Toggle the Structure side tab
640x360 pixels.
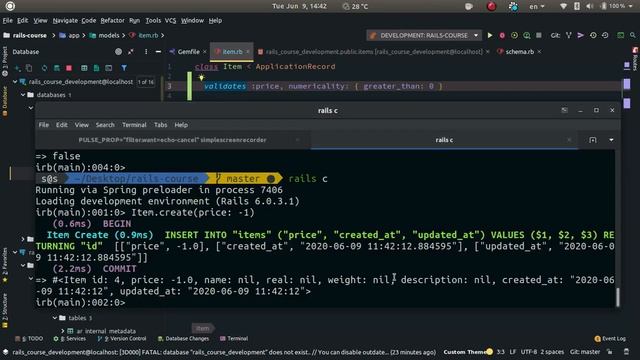4,311
